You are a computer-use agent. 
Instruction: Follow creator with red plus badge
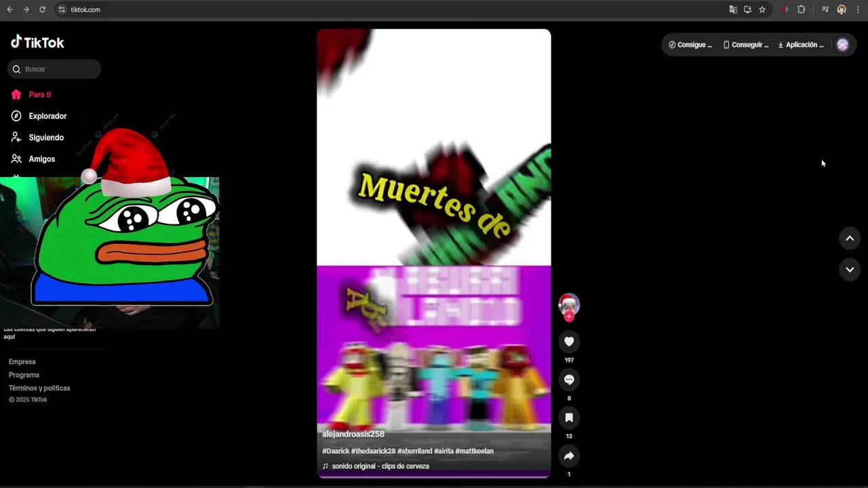point(569,317)
